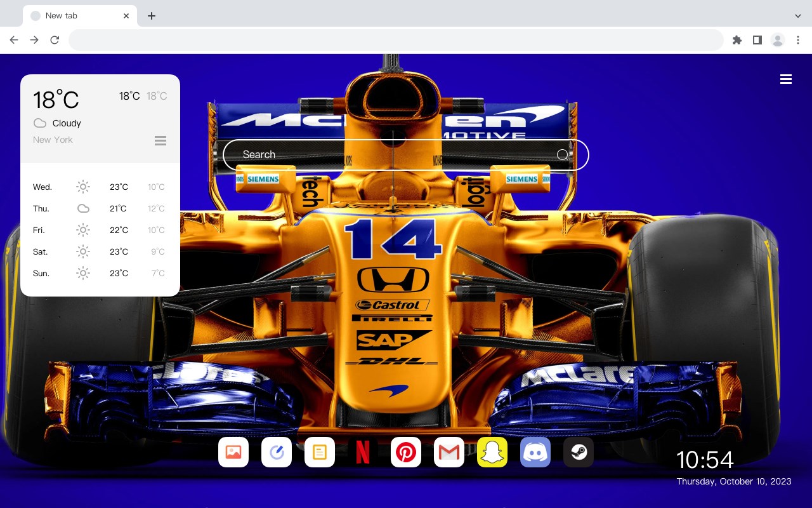812x508 pixels.
Task: Select the Fri. forecast row
Action: click(x=100, y=230)
